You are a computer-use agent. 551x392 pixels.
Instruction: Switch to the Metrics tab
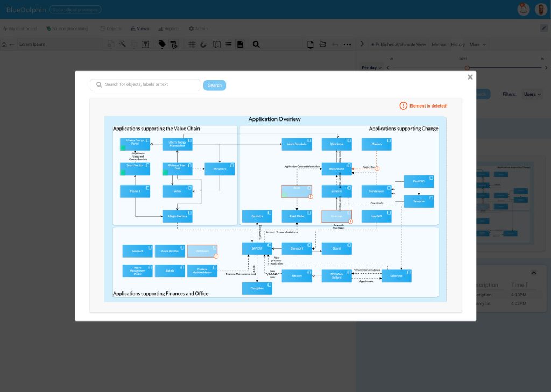click(x=439, y=45)
